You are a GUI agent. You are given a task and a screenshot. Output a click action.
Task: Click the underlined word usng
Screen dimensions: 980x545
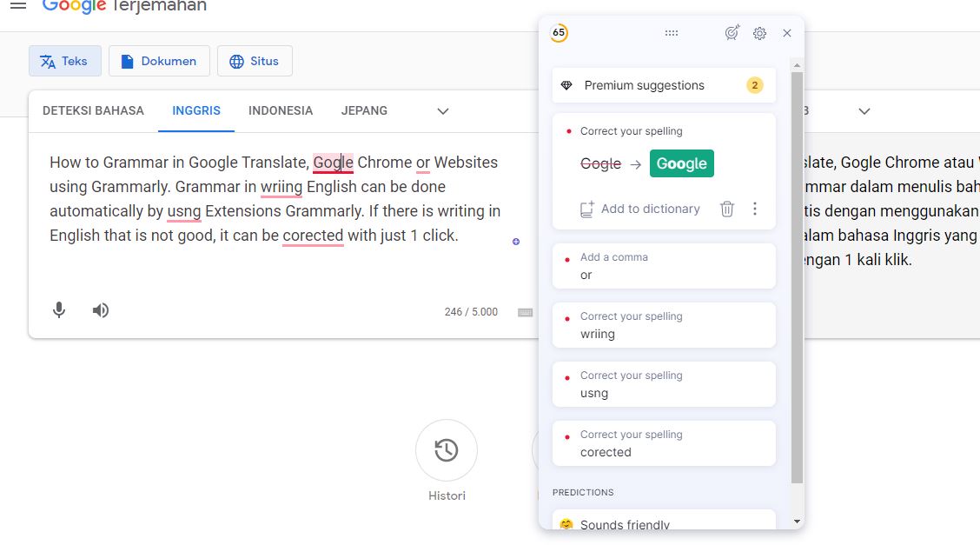click(184, 211)
